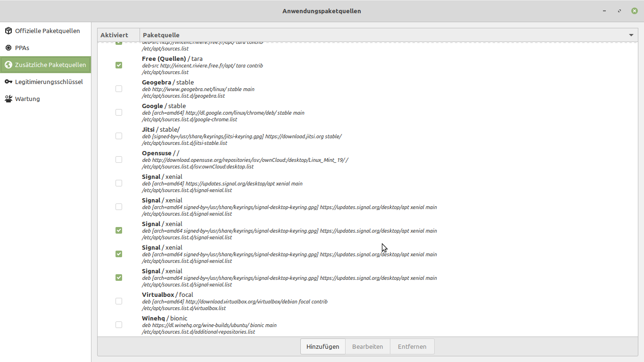Enable the Signal source without signed-by keyring

(119, 183)
